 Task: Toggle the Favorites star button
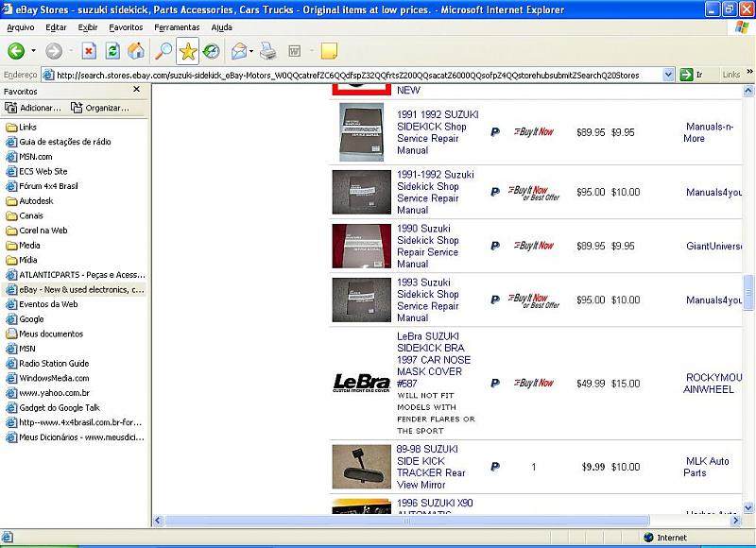coord(187,51)
